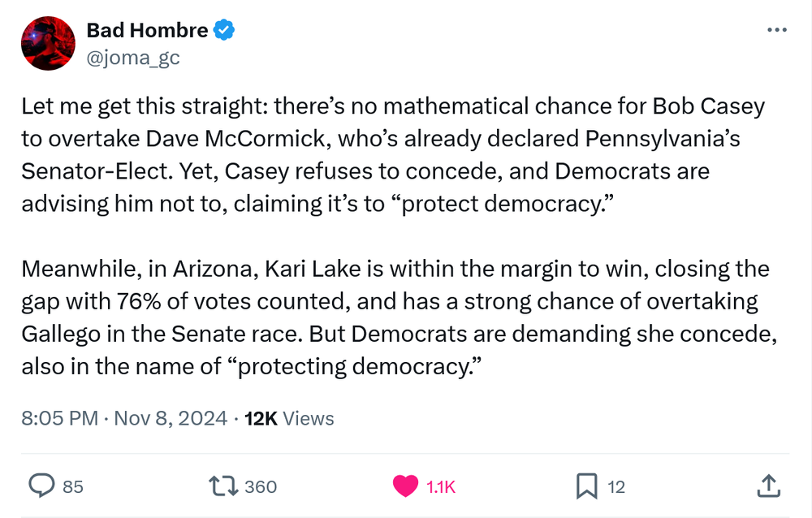Click the Nov 8, 2024 date
This screenshot has width=812, height=518.
click(x=171, y=418)
